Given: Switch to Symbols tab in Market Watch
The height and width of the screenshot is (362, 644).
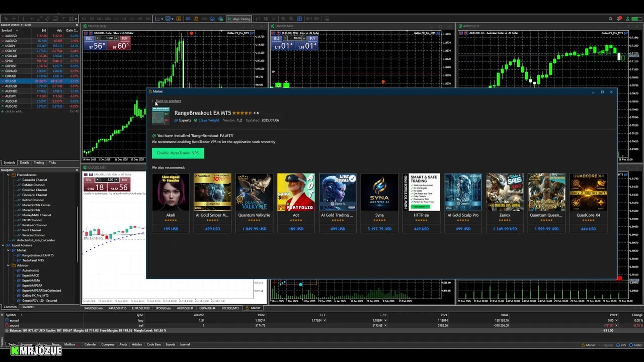Looking at the screenshot, I should click(10, 163).
